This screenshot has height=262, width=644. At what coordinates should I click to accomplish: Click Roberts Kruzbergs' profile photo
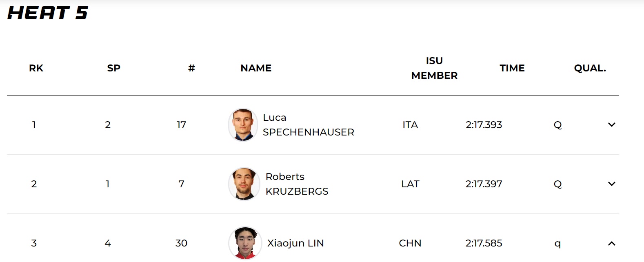pyautogui.click(x=244, y=184)
